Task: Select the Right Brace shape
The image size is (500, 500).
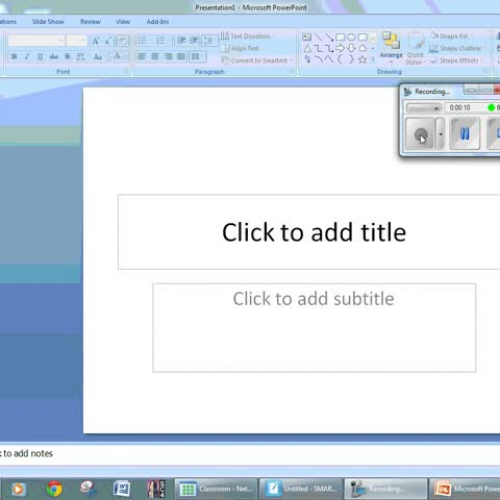Action: click(351, 60)
